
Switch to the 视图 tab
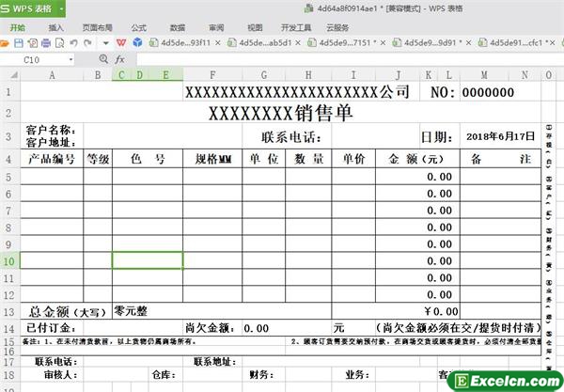[x=255, y=27]
